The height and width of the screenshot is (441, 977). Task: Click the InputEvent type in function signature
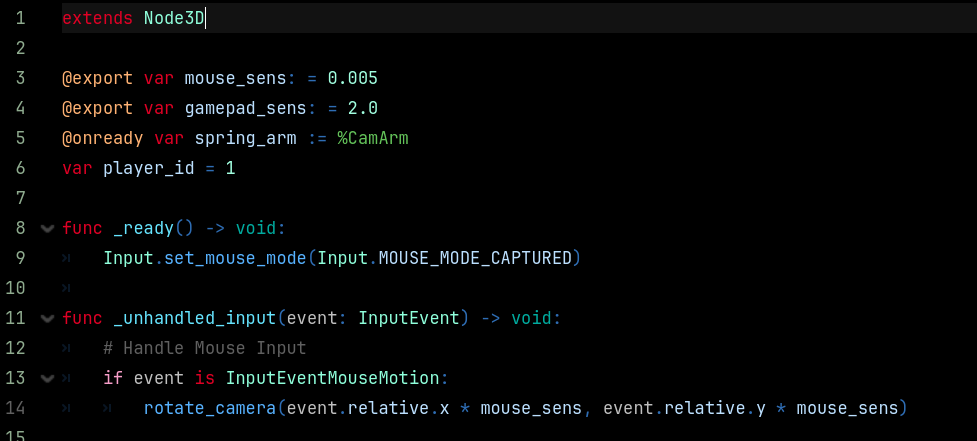pos(408,318)
